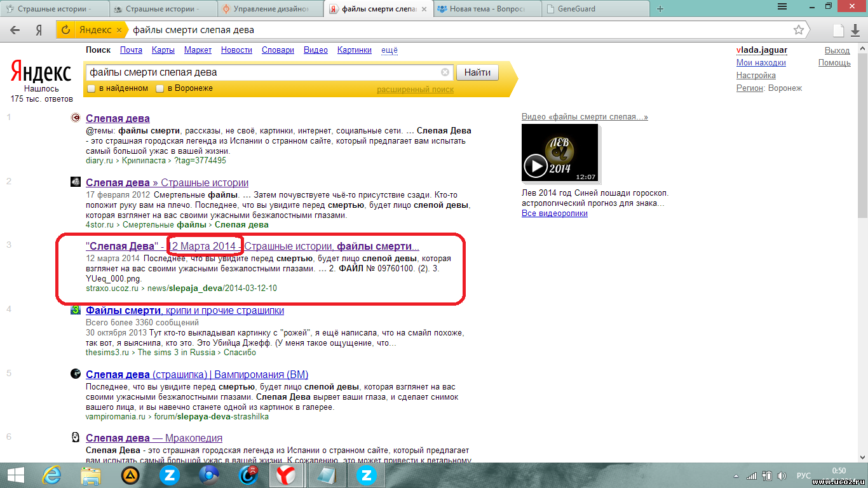Open the Видео service link
Image resolution: width=868 pixels, height=488 pixels.
pos(316,50)
